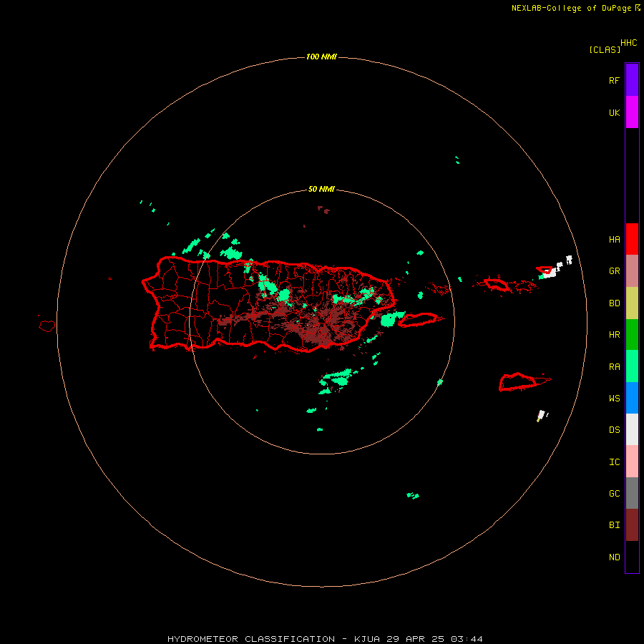Select the gray GC legend swatch

(x=632, y=493)
